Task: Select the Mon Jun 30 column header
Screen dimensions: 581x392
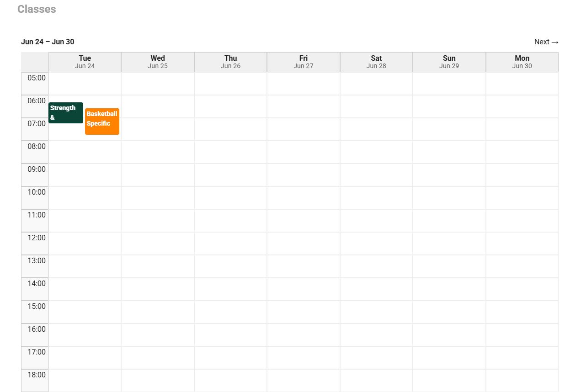Action: (522, 62)
